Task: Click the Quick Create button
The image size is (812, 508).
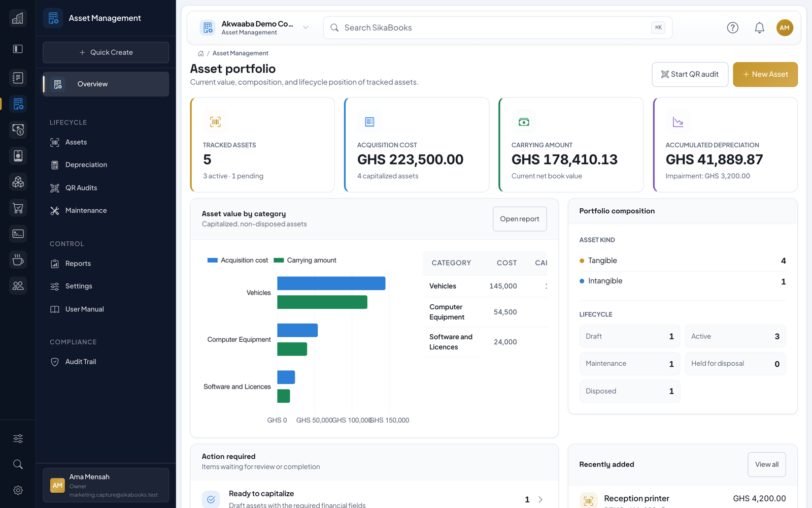Action: (106, 52)
